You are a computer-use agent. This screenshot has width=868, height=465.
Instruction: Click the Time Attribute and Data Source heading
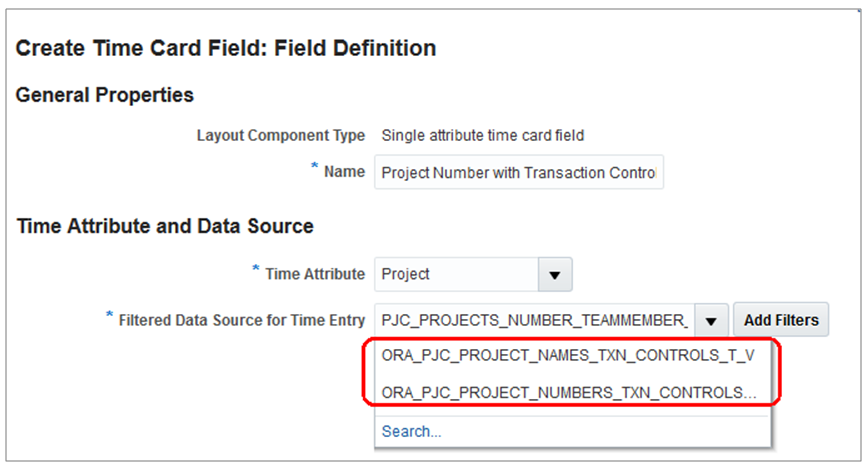(x=165, y=227)
